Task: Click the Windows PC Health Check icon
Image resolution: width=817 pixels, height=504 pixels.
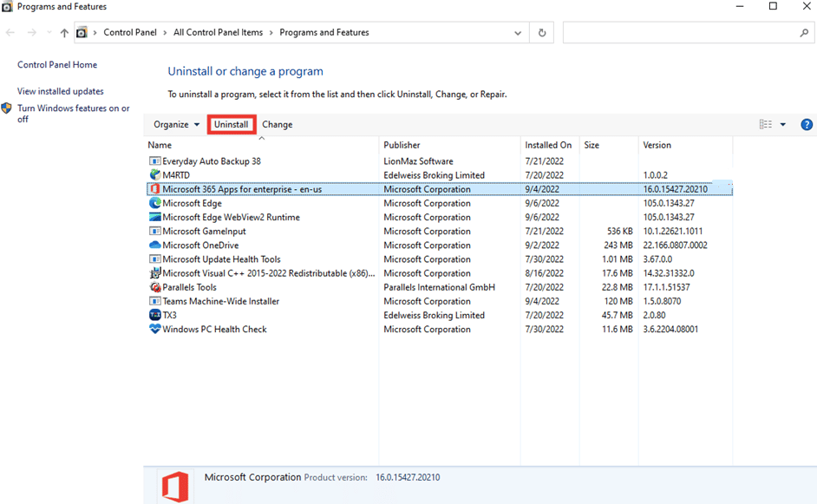Action: tap(154, 329)
